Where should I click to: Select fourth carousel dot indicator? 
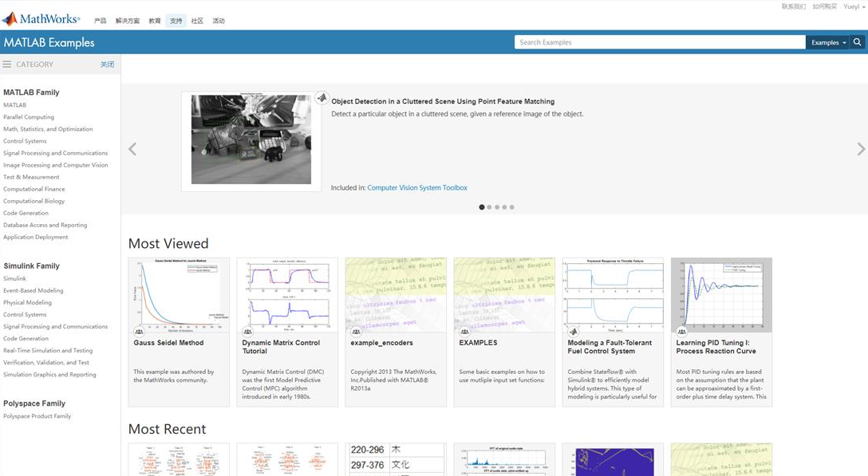pos(504,207)
